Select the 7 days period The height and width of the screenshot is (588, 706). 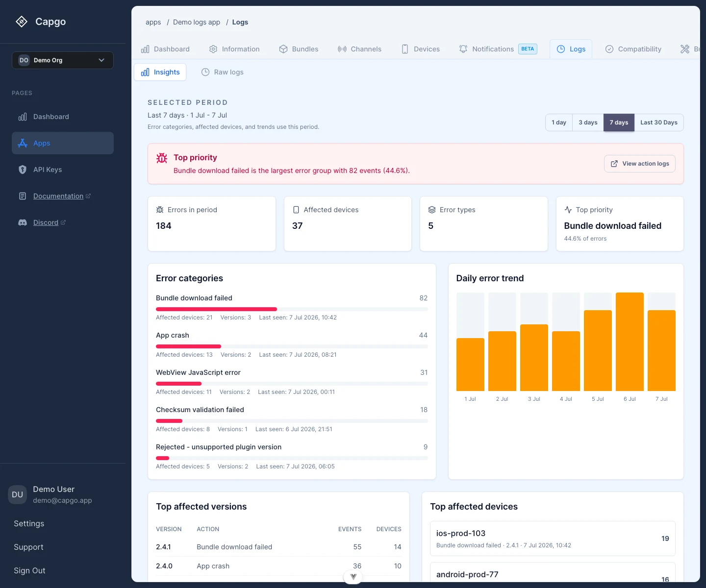[619, 122]
